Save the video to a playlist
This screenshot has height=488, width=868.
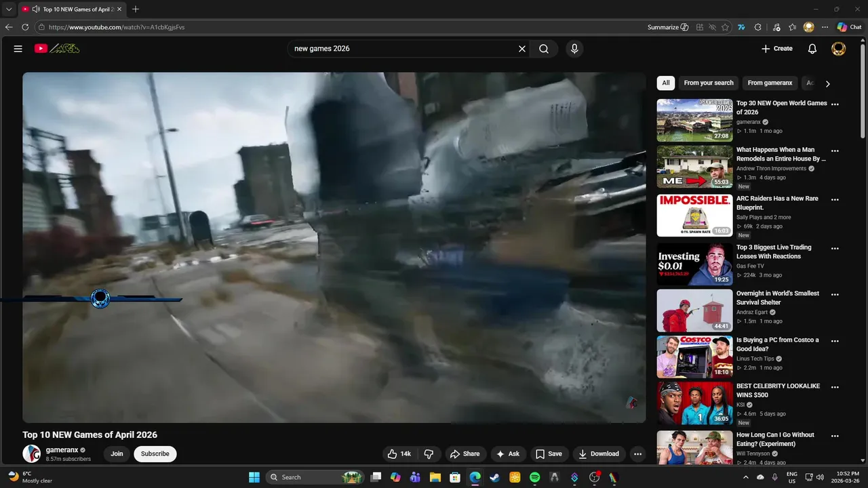(x=549, y=454)
